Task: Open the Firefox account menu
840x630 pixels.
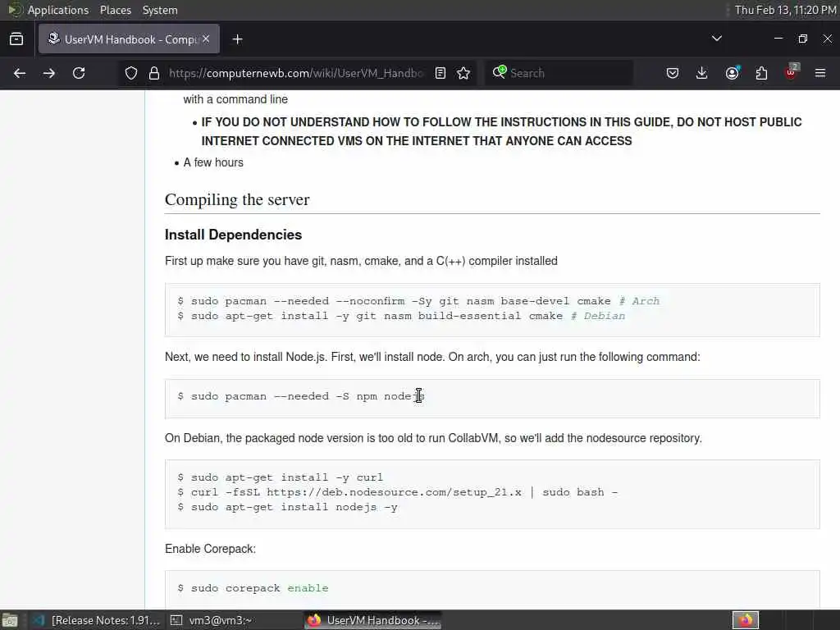Action: tap(733, 73)
